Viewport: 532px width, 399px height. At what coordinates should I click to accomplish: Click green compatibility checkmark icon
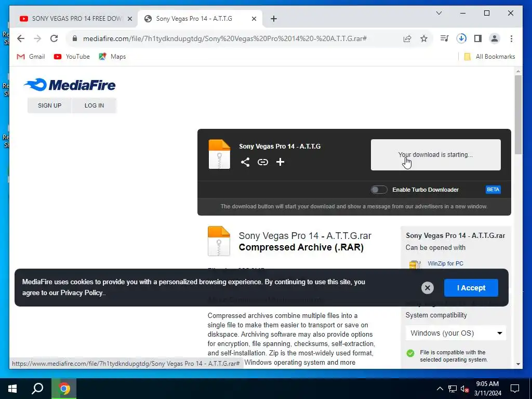410,353
